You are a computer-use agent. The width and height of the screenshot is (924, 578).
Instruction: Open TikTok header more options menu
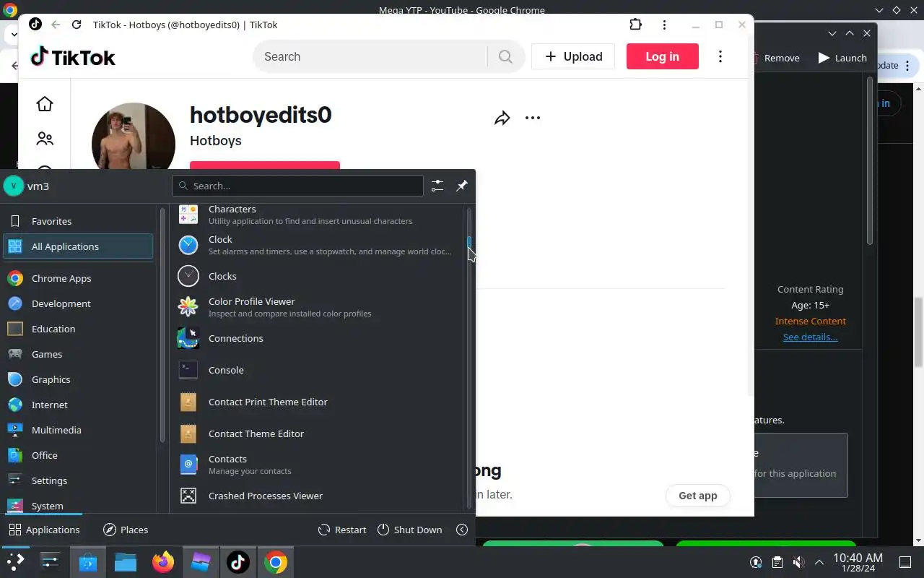point(720,56)
